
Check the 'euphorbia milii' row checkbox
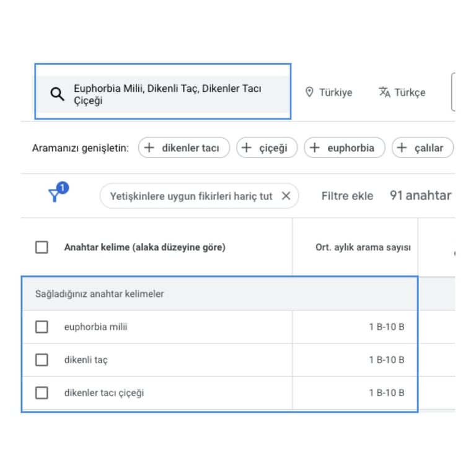tap(42, 327)
